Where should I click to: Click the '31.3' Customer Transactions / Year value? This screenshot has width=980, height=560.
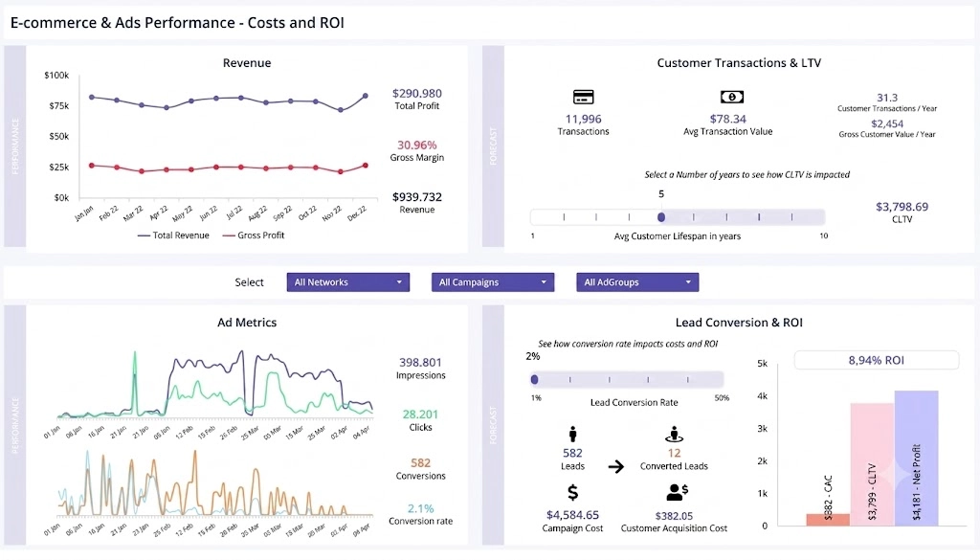[887, 98]
